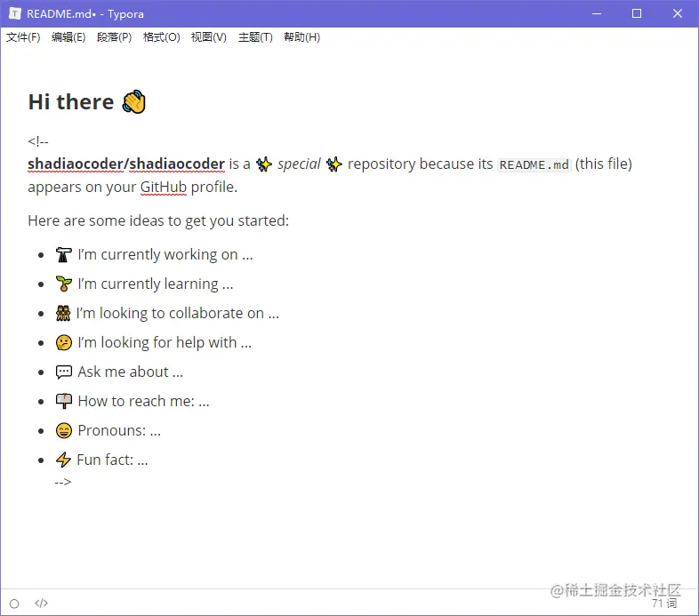Open the 主题(T) menu

pyautogui.click(x=255, y=37)
